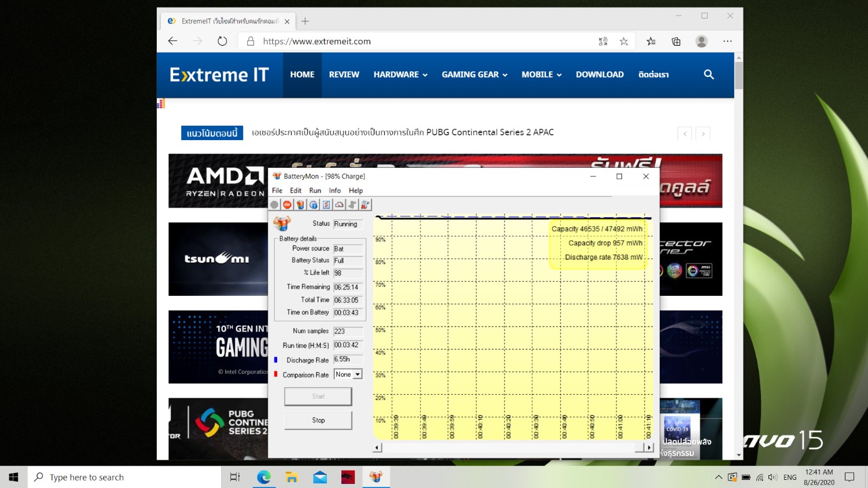The width and height of the screenshot is (868, 488).
Task: Click the translate page icon in address bar
Action: tap(603, 41)
